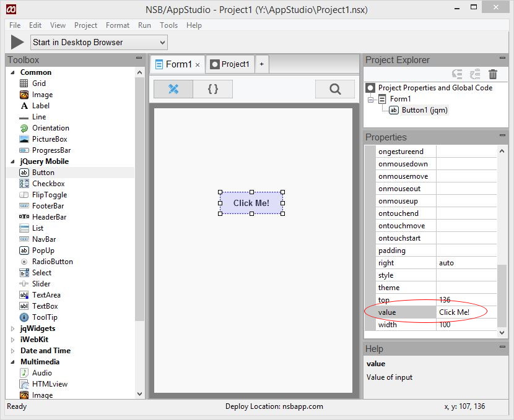Expand the iWebKit toolbox group
This screenshot has width=514, height=420.
(x=13, y=340)
